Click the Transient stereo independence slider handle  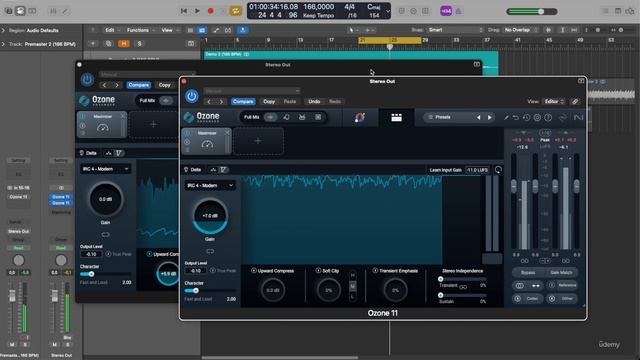tap(440, 279)
